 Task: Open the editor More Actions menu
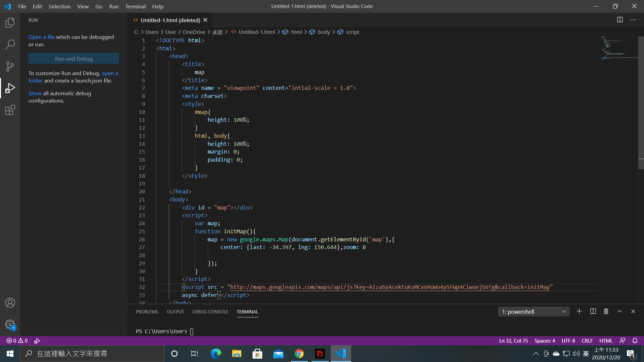pyautogui.click(x=633, y=20)
